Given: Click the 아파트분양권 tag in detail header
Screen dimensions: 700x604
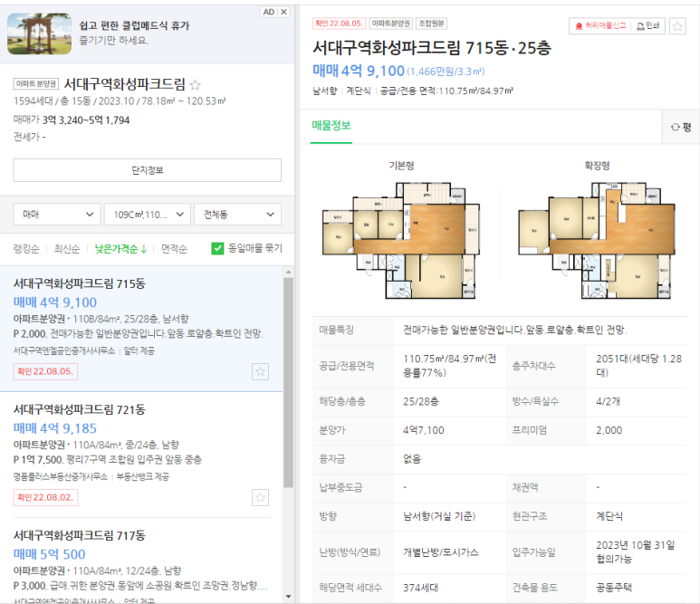Looking at the screenshot, I should pyautogui.click(x=390, y=24).
